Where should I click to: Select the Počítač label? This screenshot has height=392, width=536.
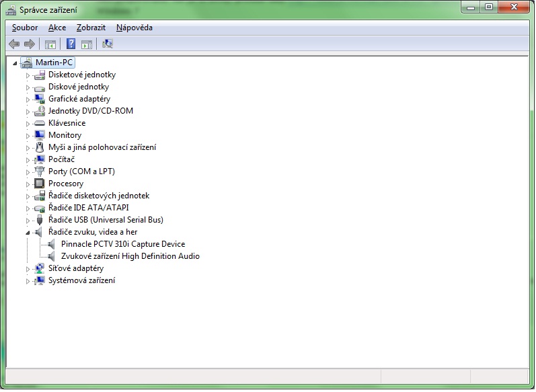pos(61,159)
